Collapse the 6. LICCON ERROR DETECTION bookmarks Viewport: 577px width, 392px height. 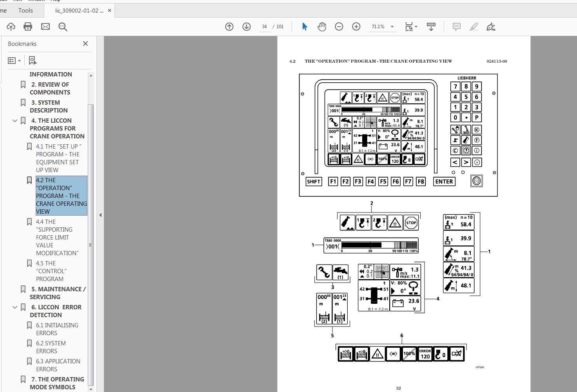pyautogui.click(x=15, y=307)
